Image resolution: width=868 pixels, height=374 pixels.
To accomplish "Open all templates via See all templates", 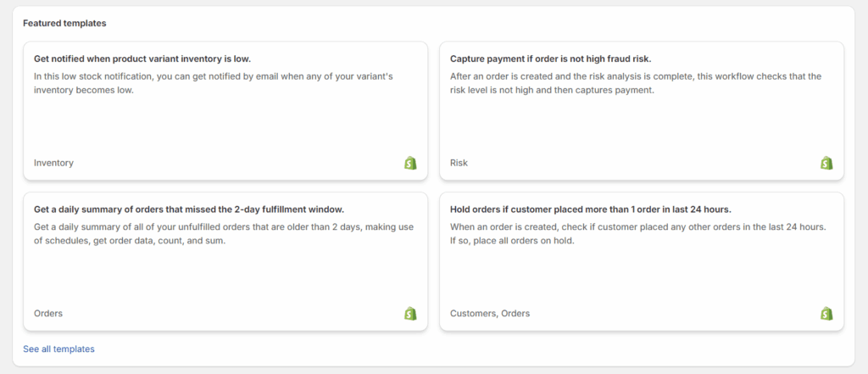I will pos(58,349).
